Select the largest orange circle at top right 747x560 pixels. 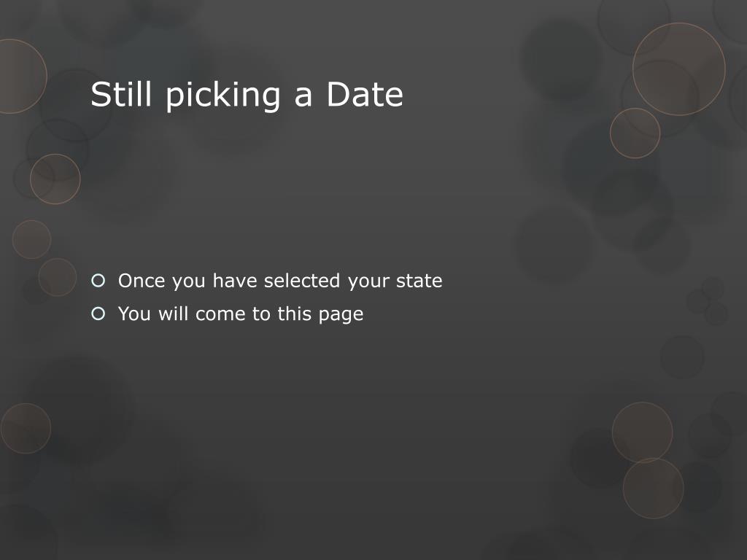tap(679, 69)
